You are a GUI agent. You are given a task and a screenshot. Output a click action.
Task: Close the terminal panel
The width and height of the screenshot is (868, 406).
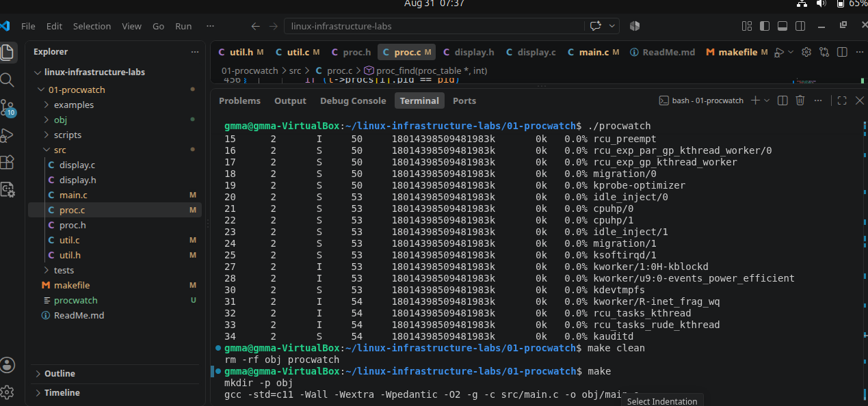[859, 100]
